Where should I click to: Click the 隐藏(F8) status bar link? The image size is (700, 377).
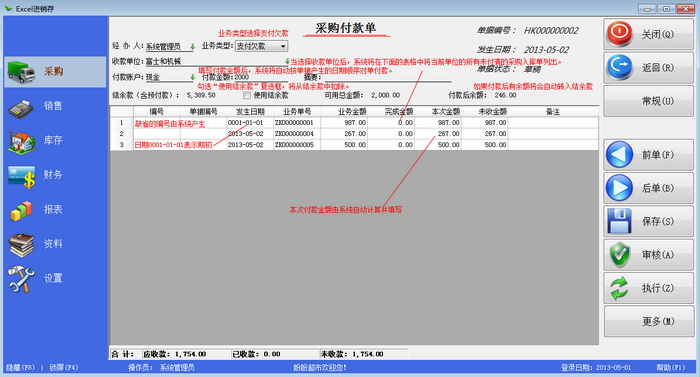pos(20,368)
